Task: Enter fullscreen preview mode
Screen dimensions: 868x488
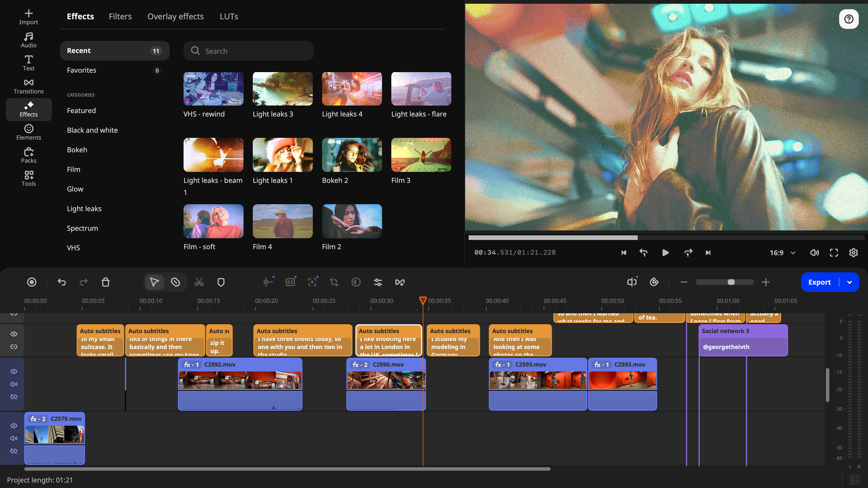Action: (x=834, y=253)
